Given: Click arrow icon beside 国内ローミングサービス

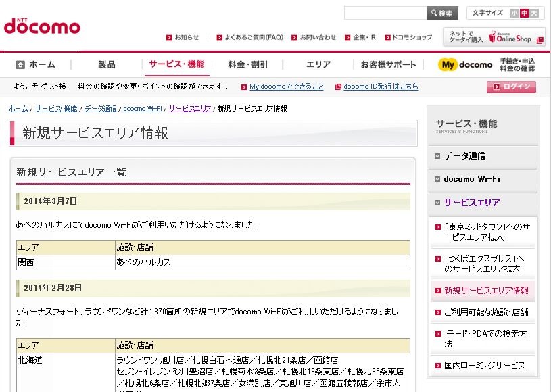Looking at the screenshot, I should (x=438, y=366).
